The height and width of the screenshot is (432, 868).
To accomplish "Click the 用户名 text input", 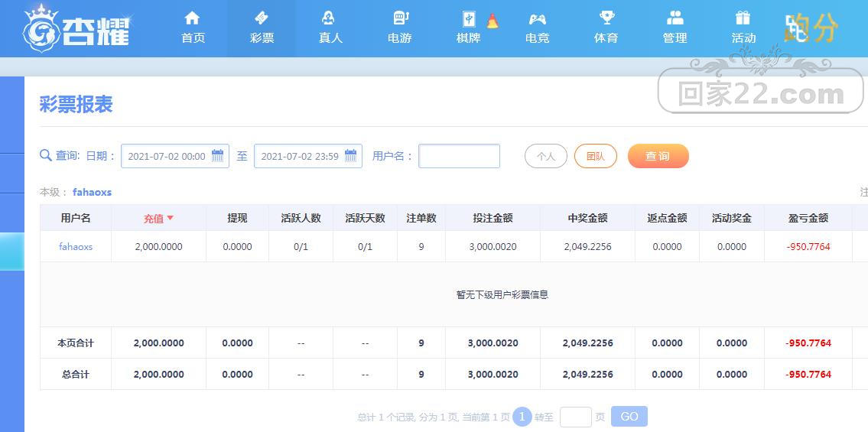I will [459, 156].
